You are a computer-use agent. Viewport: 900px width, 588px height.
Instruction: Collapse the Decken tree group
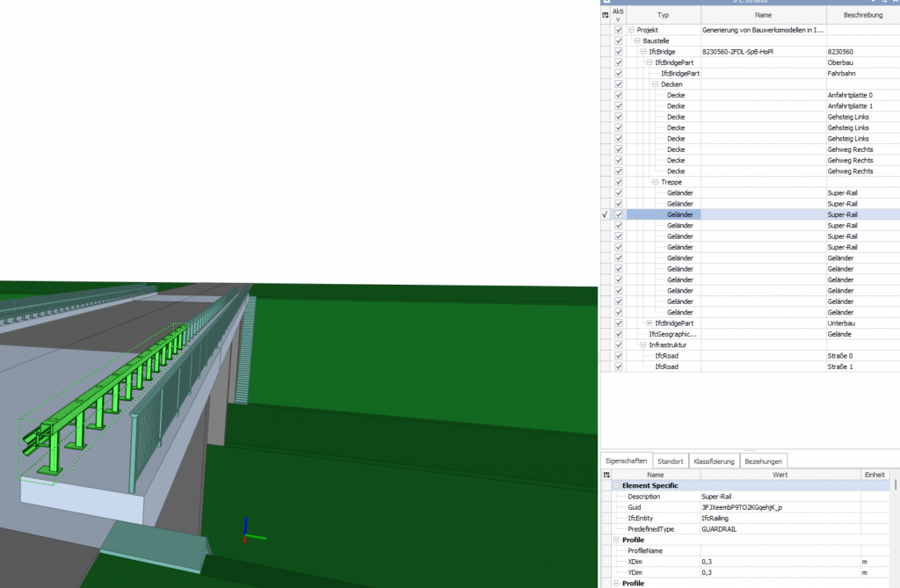tap(656, 84)
